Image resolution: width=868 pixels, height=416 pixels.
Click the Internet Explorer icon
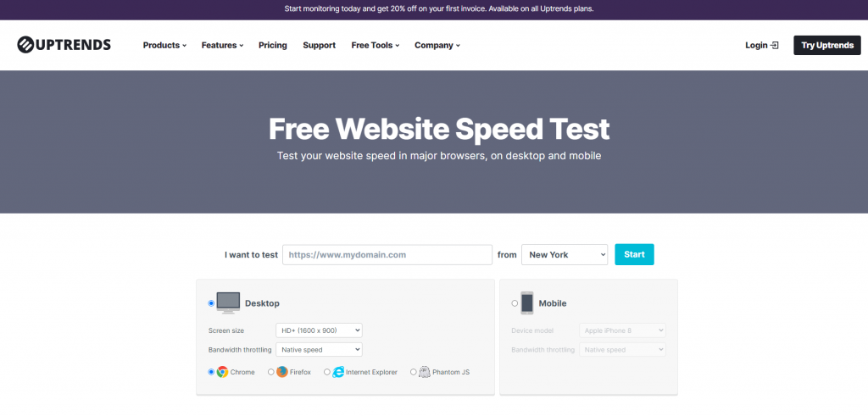click(338, 372)
